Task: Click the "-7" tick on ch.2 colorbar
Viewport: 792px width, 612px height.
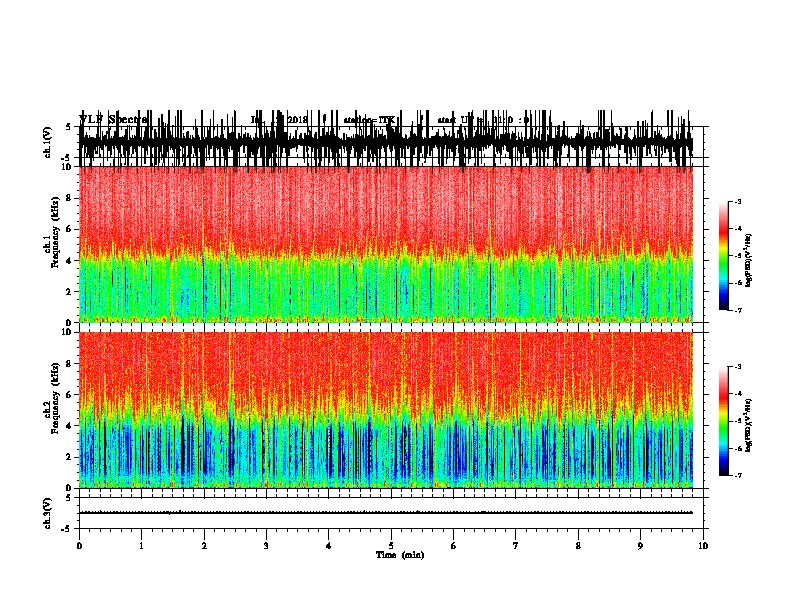Action: coord(737,475)
